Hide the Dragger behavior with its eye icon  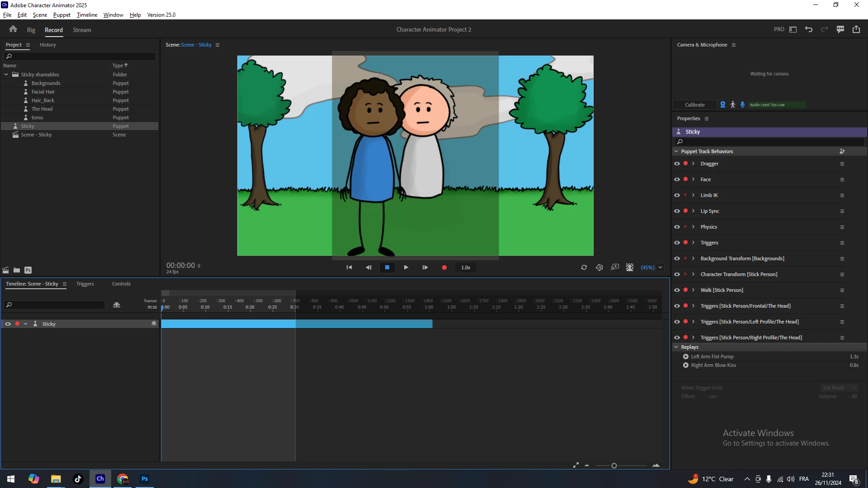(677, 164)
